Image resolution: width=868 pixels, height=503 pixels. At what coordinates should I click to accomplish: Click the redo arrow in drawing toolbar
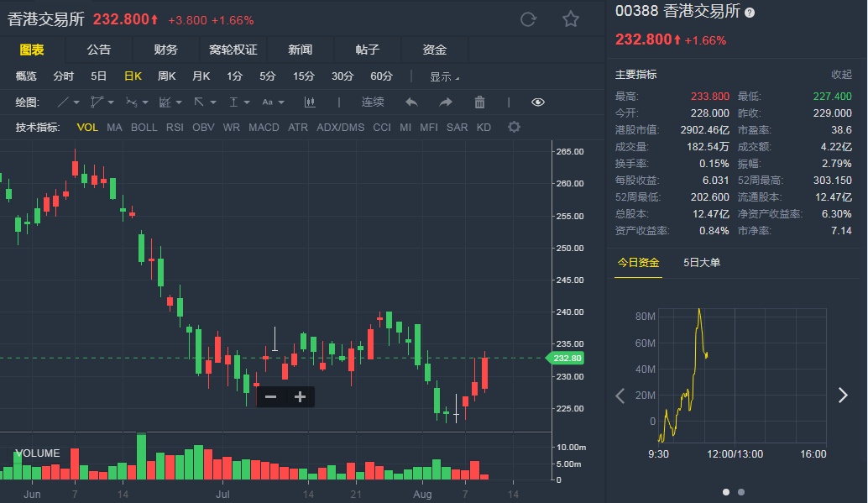[446, 102]
